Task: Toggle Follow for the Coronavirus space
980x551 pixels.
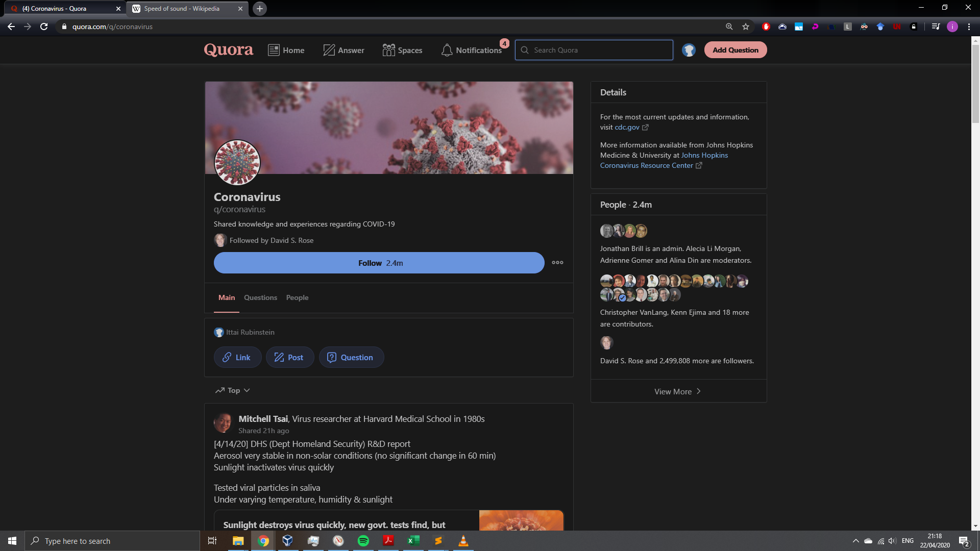Action: [x=379, y=263]
